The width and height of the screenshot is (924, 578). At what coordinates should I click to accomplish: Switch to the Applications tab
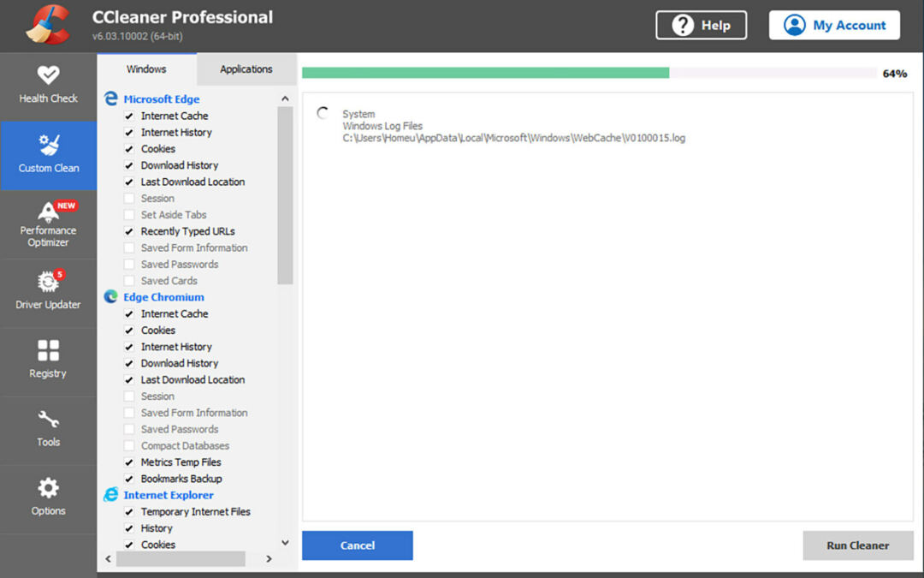click(x=246, y=69)
